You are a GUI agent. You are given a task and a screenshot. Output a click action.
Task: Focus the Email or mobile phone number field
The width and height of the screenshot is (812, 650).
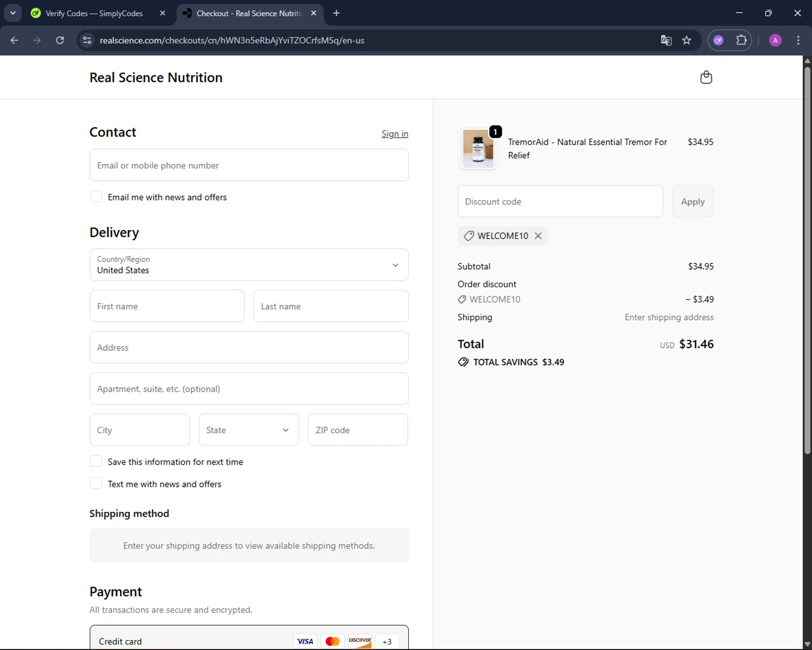pos(249,165)
